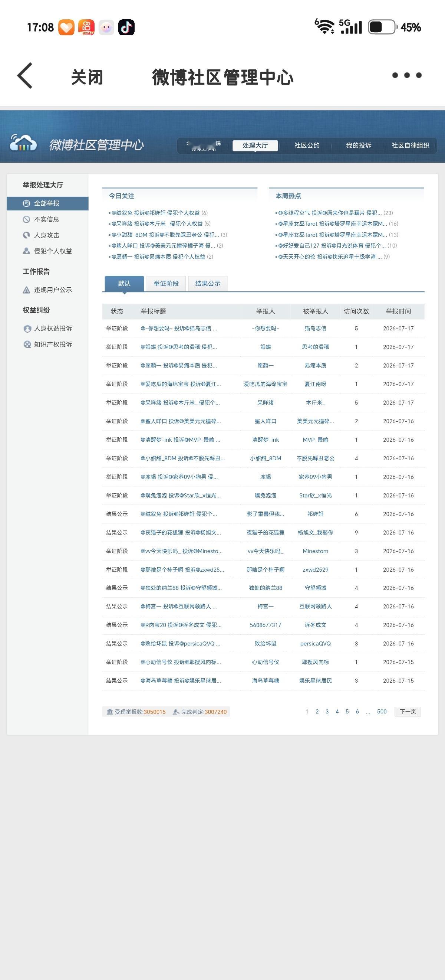Open 社区自律组织 navigation tab
The height and width of the screenshot is (980, 445).
click(x=411, y=145)
